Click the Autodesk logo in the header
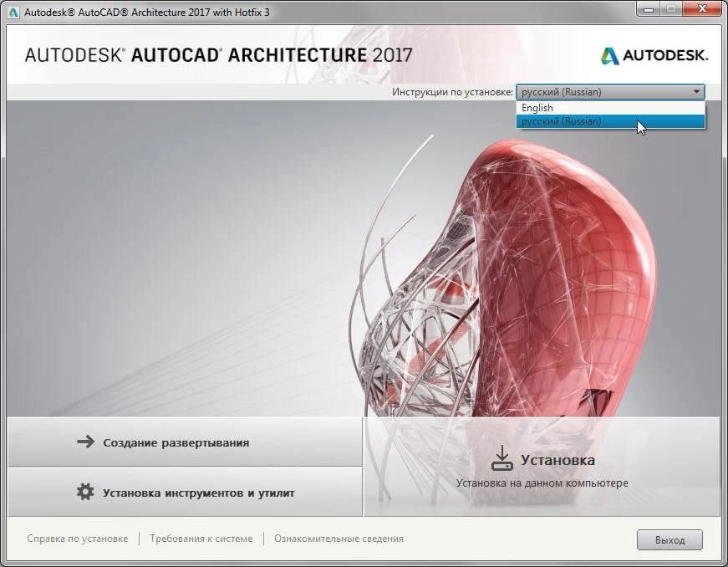 pyautogui.click(x=654, y=55)
